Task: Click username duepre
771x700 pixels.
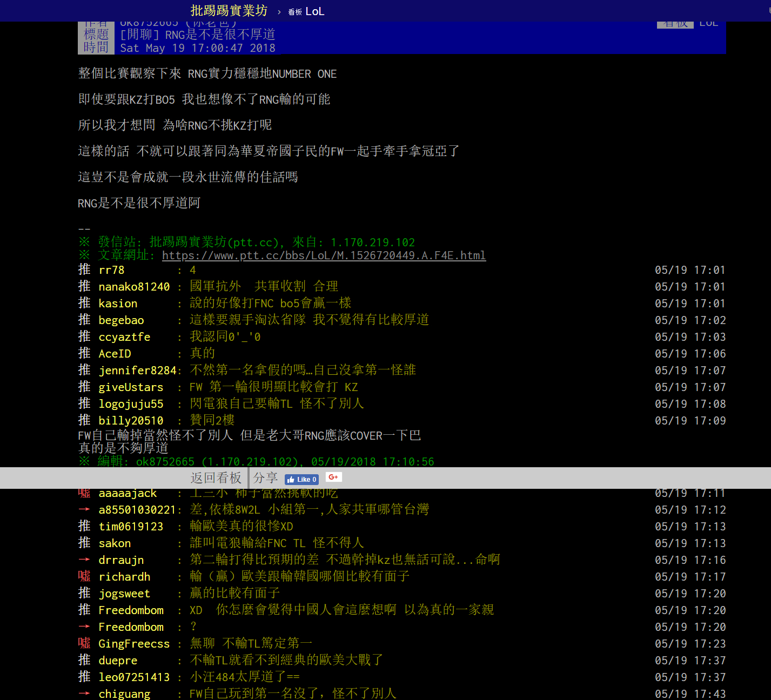Action: click(118, 661)
